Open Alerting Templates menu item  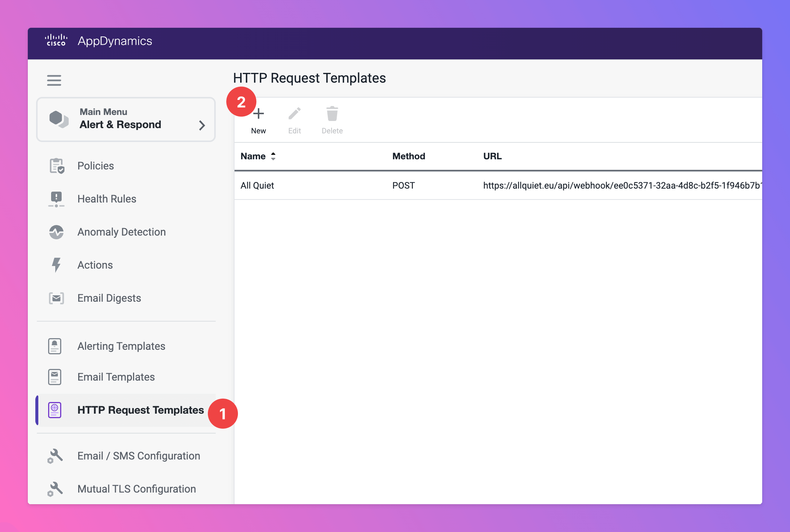121,346
